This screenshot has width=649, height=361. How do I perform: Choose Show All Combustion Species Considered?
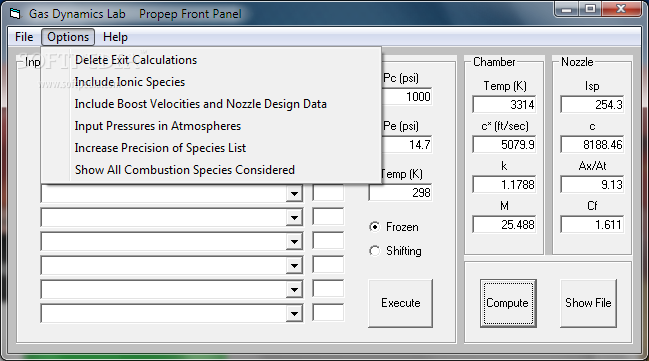point(211,170)
